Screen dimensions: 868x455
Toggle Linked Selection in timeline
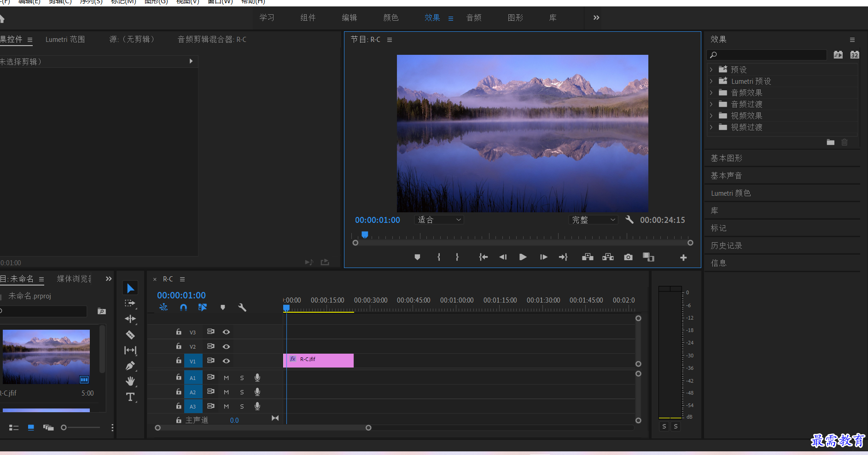point(203,307)
